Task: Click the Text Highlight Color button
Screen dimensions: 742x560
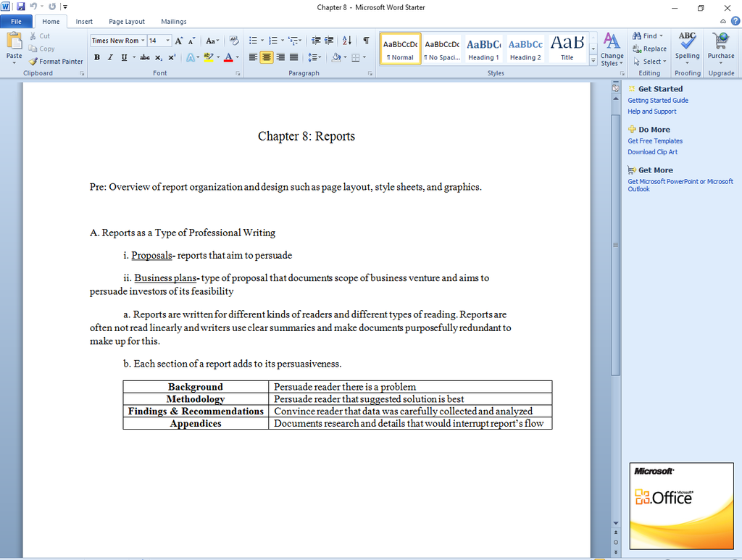Action: [208, 57]
